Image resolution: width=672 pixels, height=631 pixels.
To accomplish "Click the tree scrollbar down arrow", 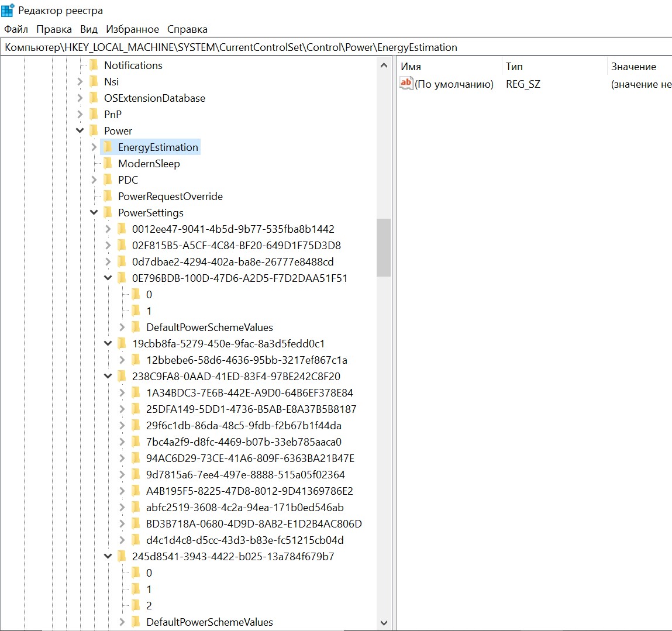I will tap(384, 622).
